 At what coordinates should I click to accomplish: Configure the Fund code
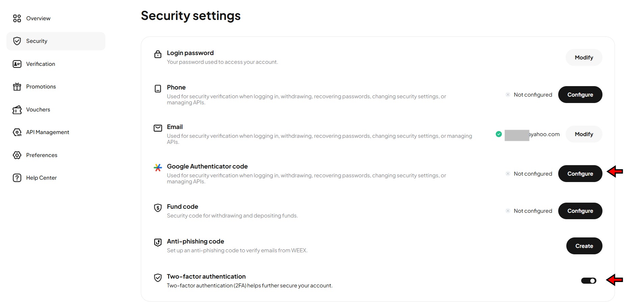580,211
